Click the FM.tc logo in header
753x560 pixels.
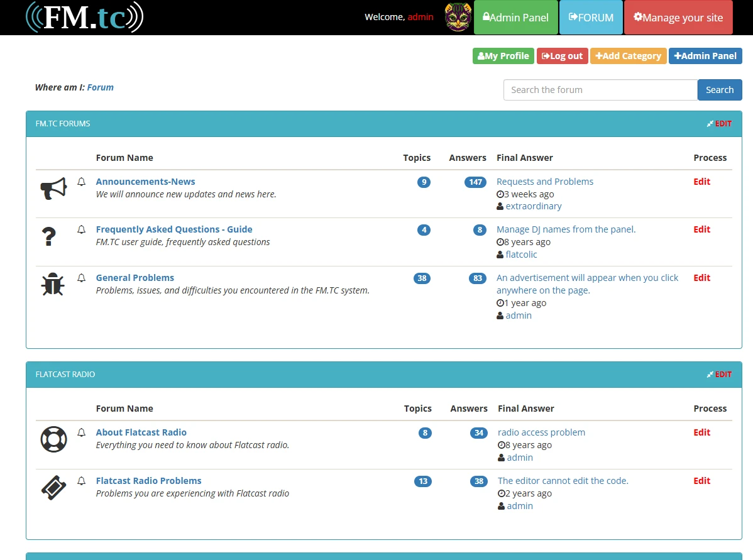click(84, 17)
